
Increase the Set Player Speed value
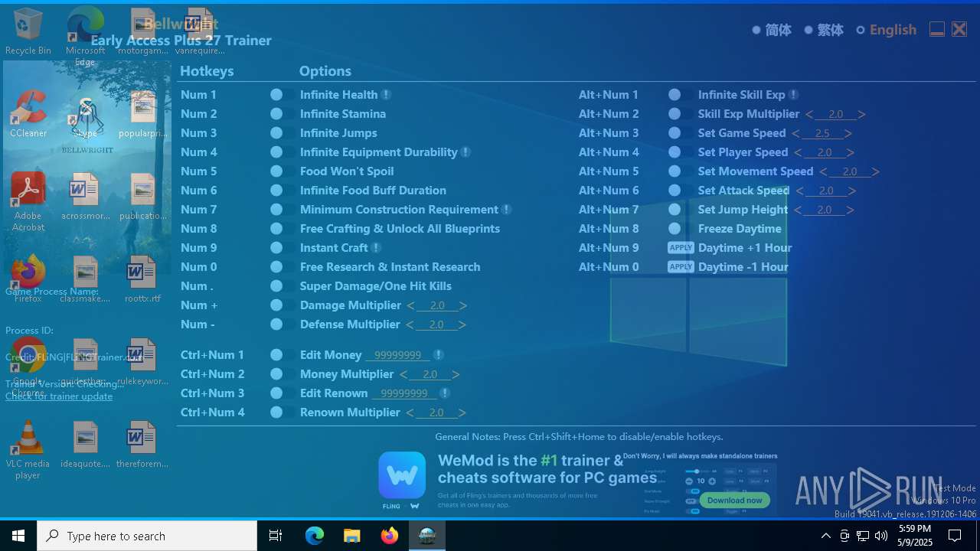[x=850, y=152]
